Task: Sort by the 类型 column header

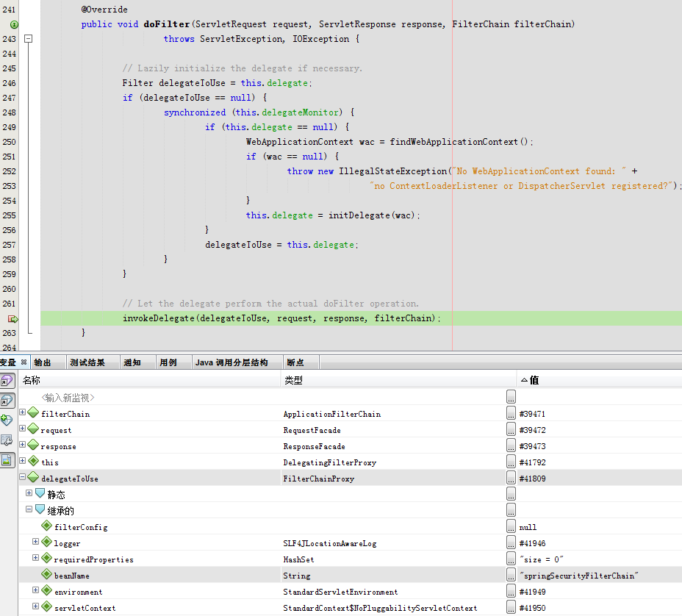Action: pyautogui.click(x=399, y=380)
